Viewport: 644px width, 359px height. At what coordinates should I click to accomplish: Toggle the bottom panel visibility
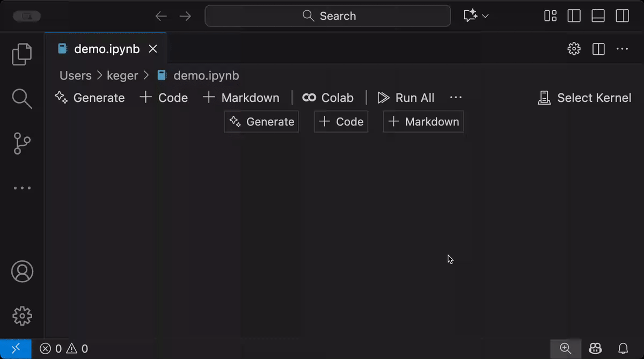tap(598, 16)
